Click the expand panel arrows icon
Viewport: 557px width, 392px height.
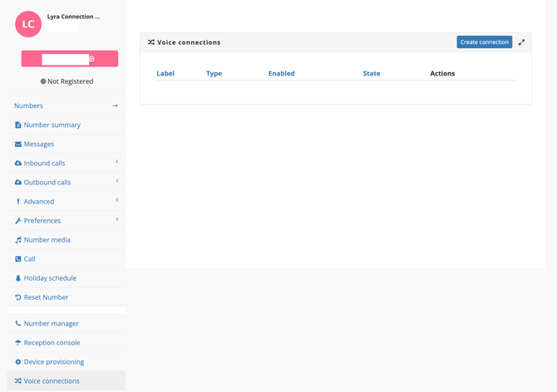[x=522, y=42]
